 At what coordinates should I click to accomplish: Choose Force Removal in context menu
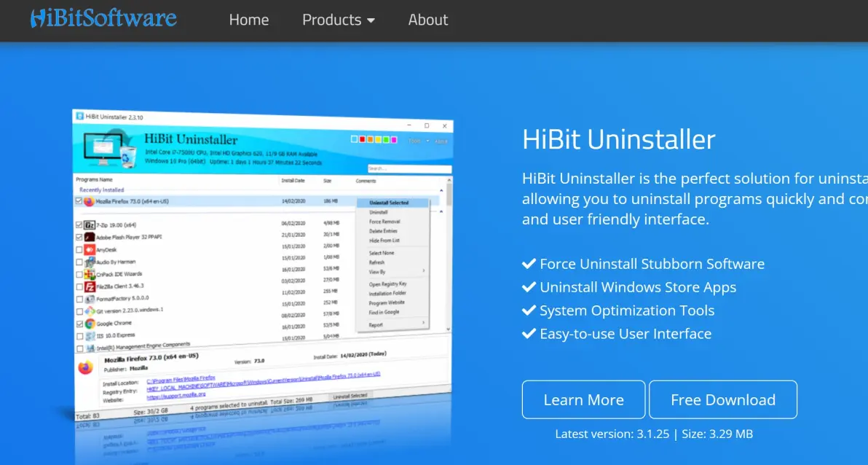click(x=384, y=222)
